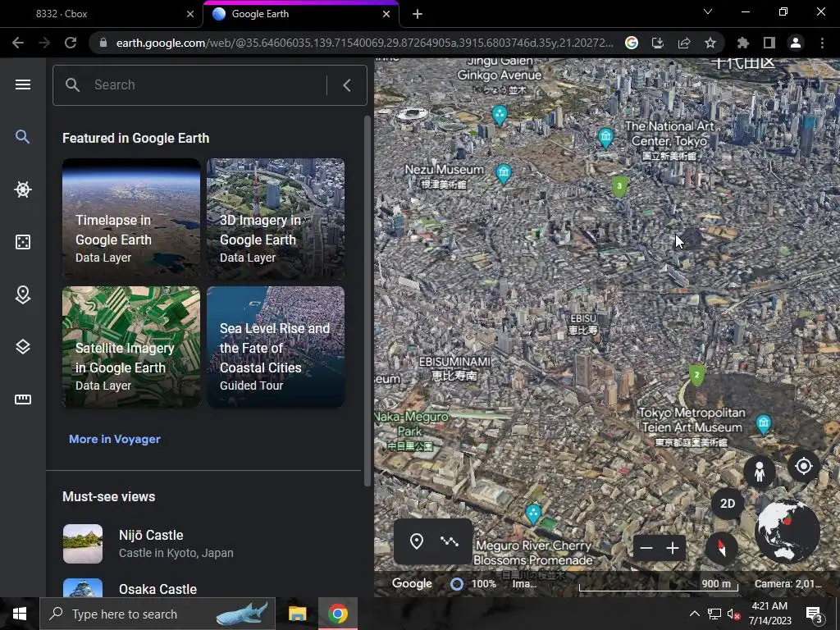The image size is (840, 630).
Task: Open a new browser tab
Action: (418, 15)
